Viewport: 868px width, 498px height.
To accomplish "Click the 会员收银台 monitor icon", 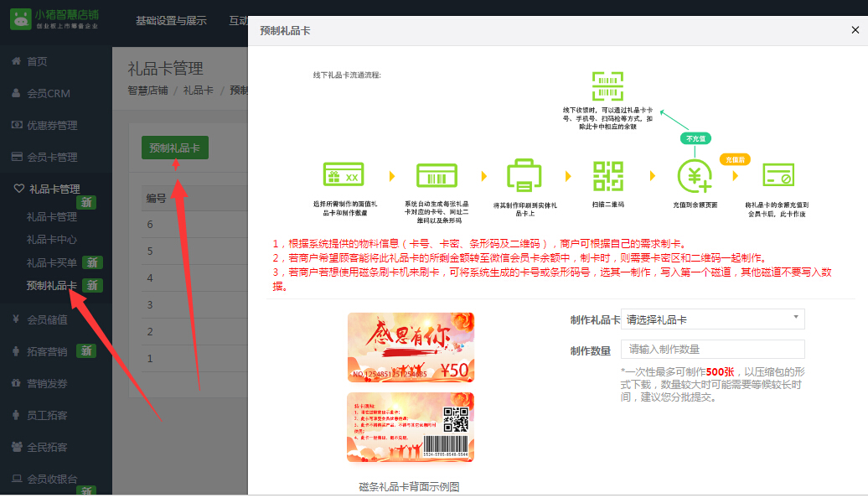I will click(x=17, y=479).
